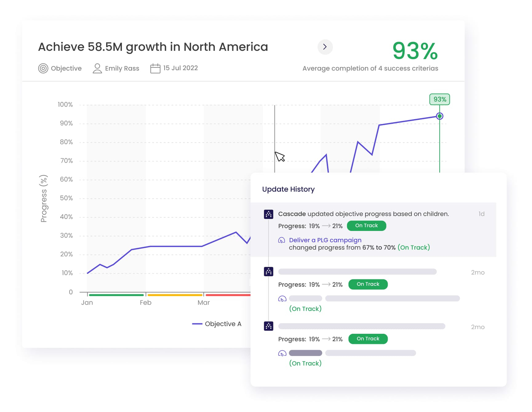Click the '2mo' timestamp of bottom update
Screen dimensions: 532x412
pos(478,327)
